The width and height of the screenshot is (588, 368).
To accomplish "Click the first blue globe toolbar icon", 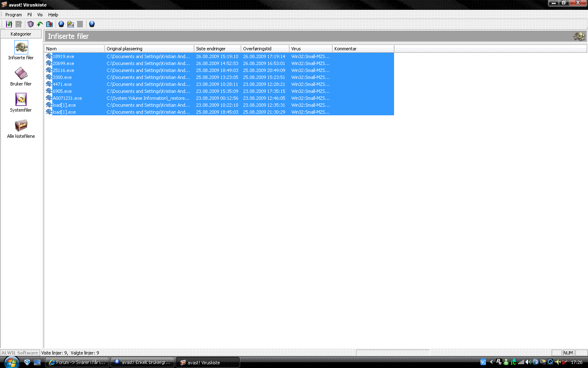I will [61, 24].
